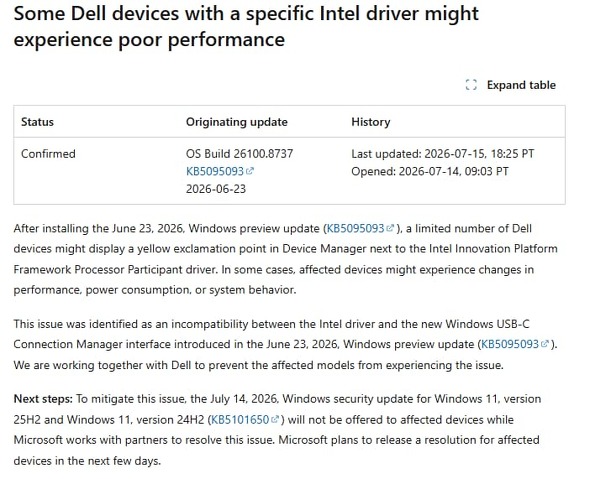Click the Opened timestamp line
Viewport: 590px width, 479px height.
tap(430, 171)
